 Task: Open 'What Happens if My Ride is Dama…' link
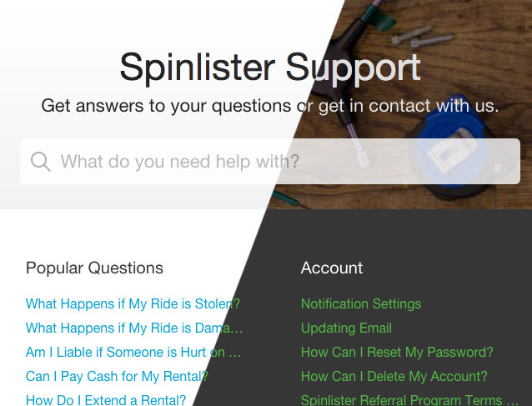[x=134, y=328]
